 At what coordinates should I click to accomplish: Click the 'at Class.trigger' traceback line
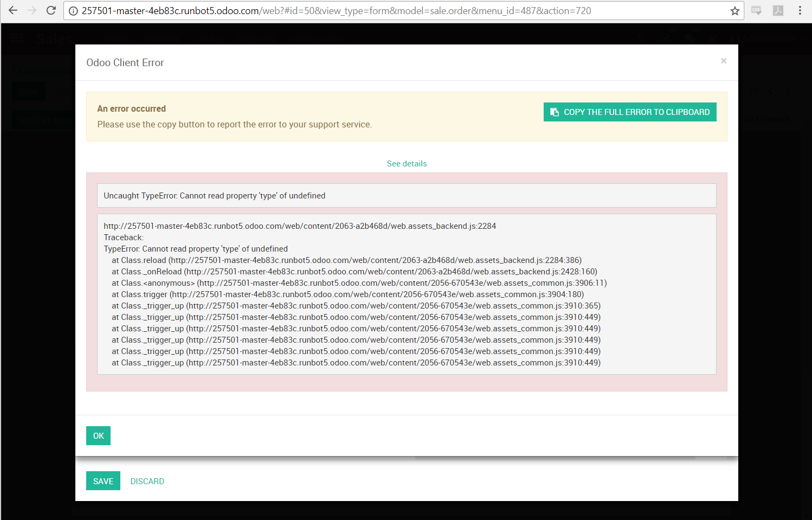coord(348,294)
